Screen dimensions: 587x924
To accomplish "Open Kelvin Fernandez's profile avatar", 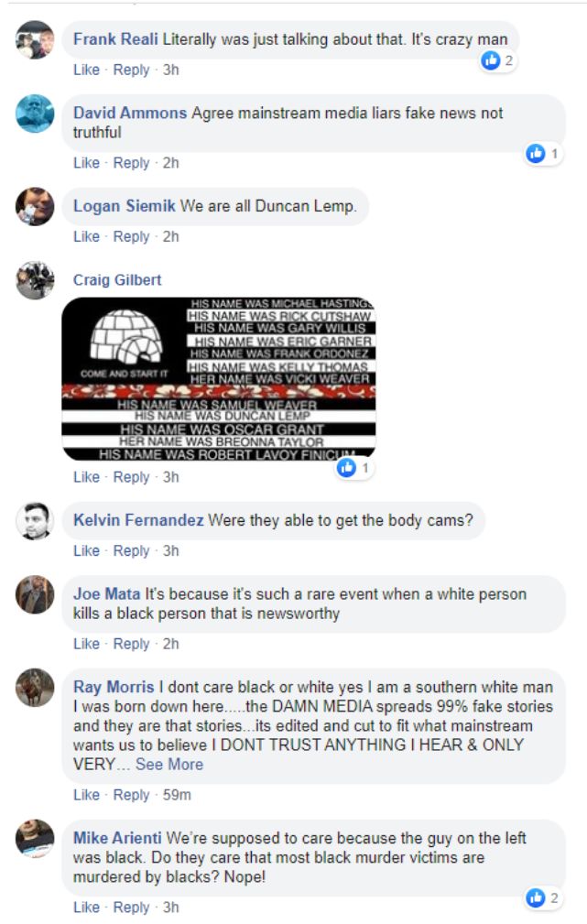I will click(x=35, y=521).
